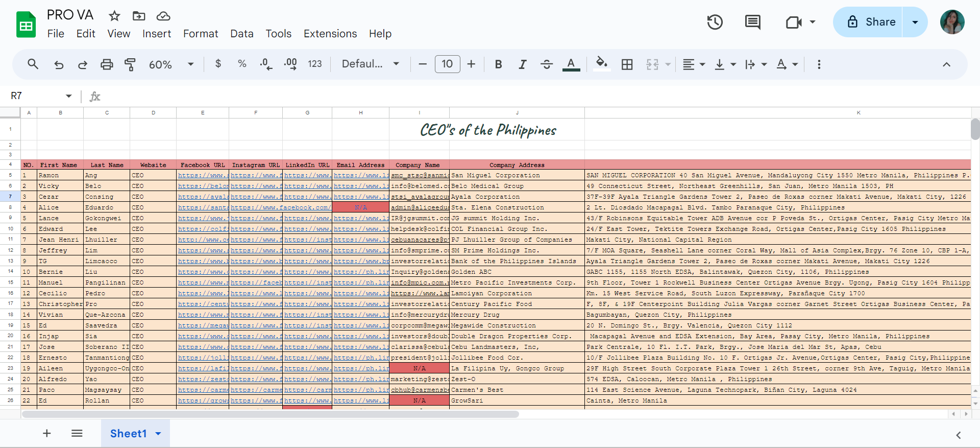
Task: Open the Edit menu
Action: pos(86,34)
